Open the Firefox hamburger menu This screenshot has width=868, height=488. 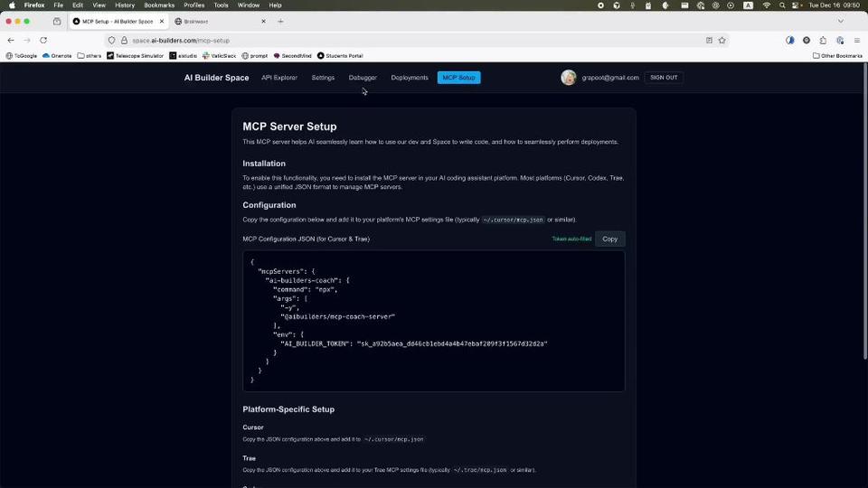(857, 41)
